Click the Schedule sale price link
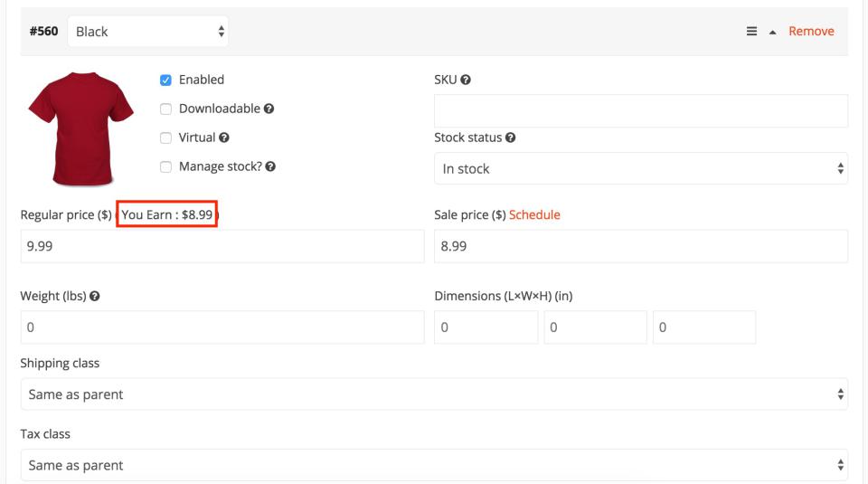Image resolution: width=868 pixels, height=484 pixels. click(x=534, y=215)
